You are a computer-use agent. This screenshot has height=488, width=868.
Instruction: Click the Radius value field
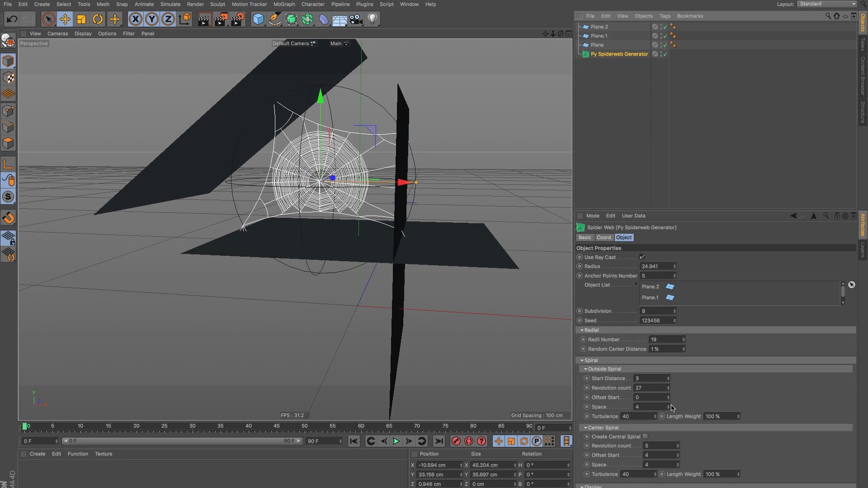pos(655,267)
